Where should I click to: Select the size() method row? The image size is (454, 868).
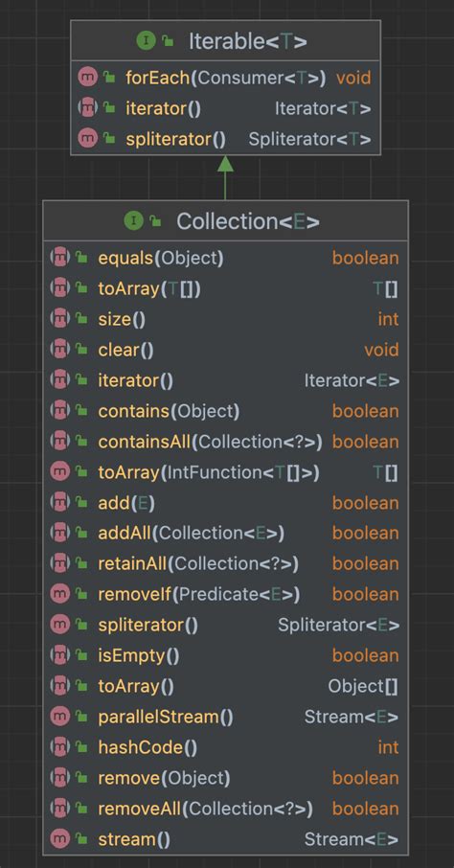coord(225,319)
